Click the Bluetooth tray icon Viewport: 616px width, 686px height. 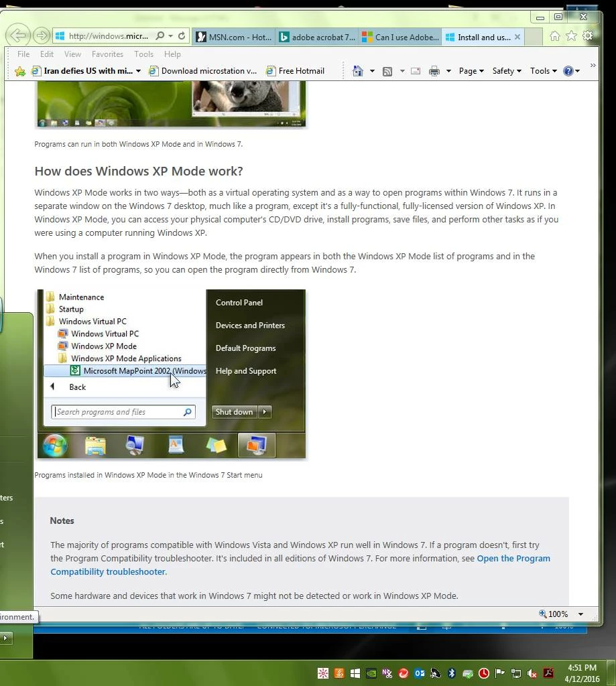pos(452,673)
